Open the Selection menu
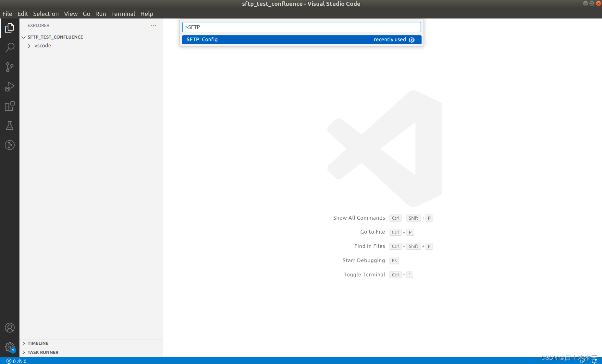 [46, 14]
